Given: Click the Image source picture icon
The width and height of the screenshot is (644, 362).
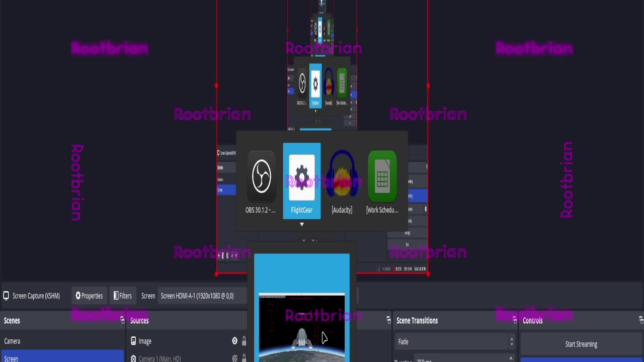Looking at the screenshot, I should tap(133, 341).
